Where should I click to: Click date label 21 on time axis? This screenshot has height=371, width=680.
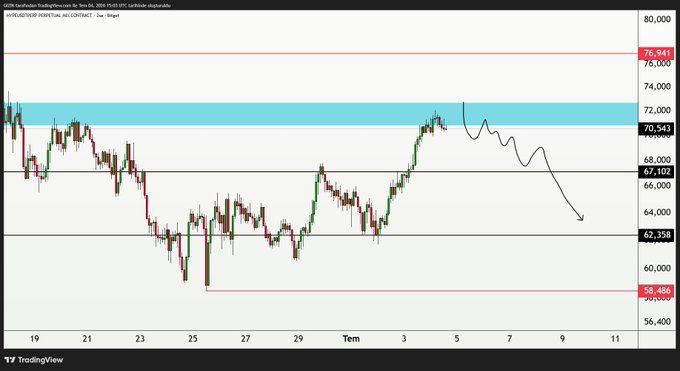tap(87, 339)
